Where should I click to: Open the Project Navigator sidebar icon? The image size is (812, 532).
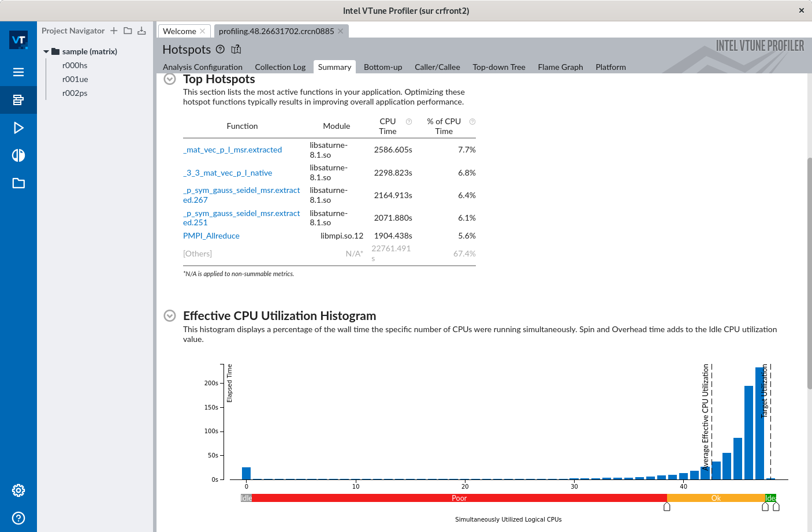tap(18, 100)
